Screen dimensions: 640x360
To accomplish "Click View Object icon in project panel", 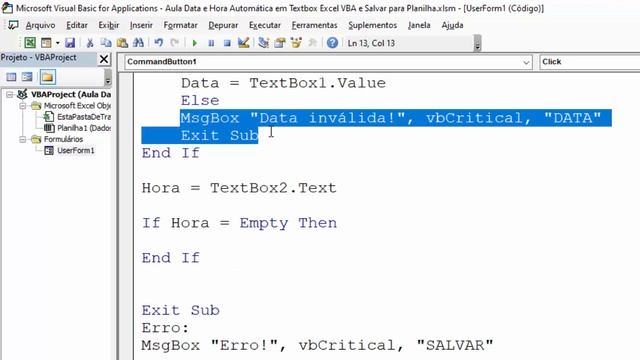I will [27, 77].
